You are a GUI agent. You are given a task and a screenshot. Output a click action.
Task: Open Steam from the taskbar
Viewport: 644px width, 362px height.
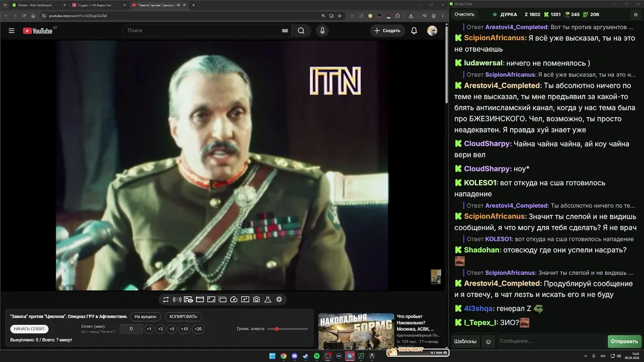click(x=305, y=356)
